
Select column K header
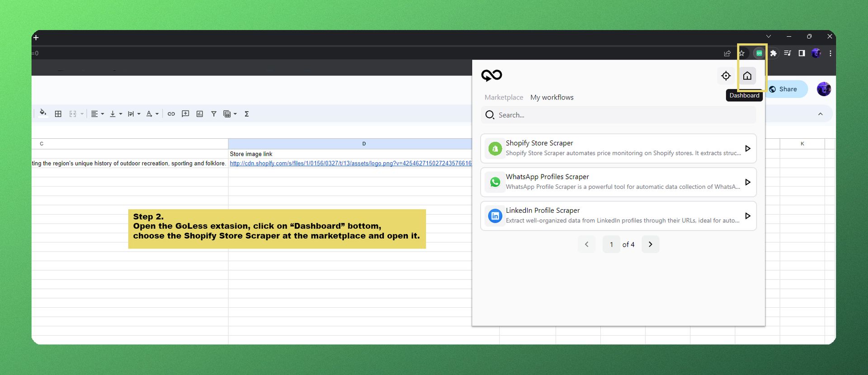802,144
